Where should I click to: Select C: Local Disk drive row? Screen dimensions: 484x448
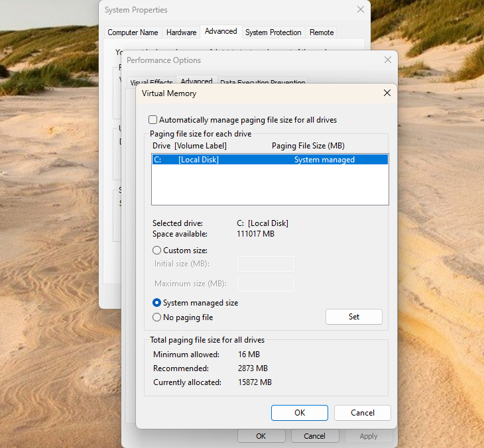(x=270, y=160)
